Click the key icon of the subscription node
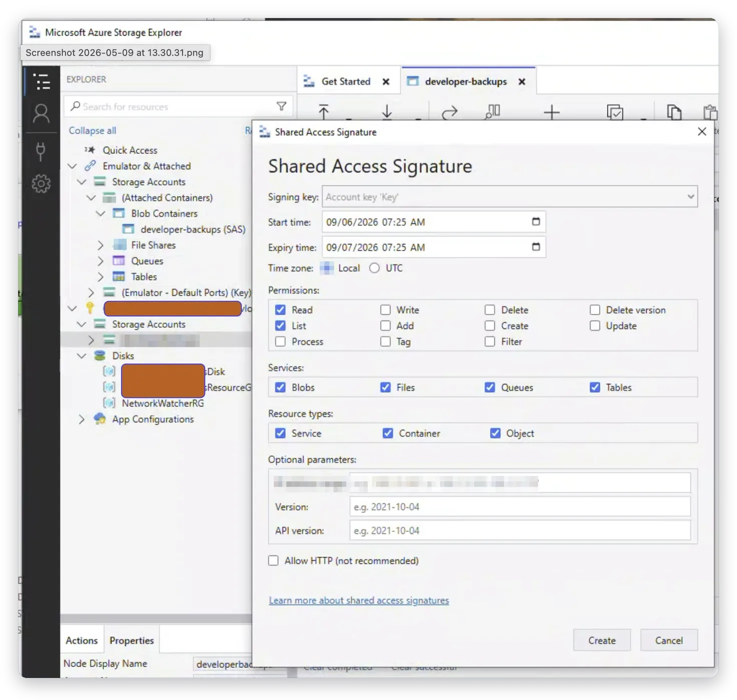Viewport: 737px width, 700px height. tap(90, 307)
